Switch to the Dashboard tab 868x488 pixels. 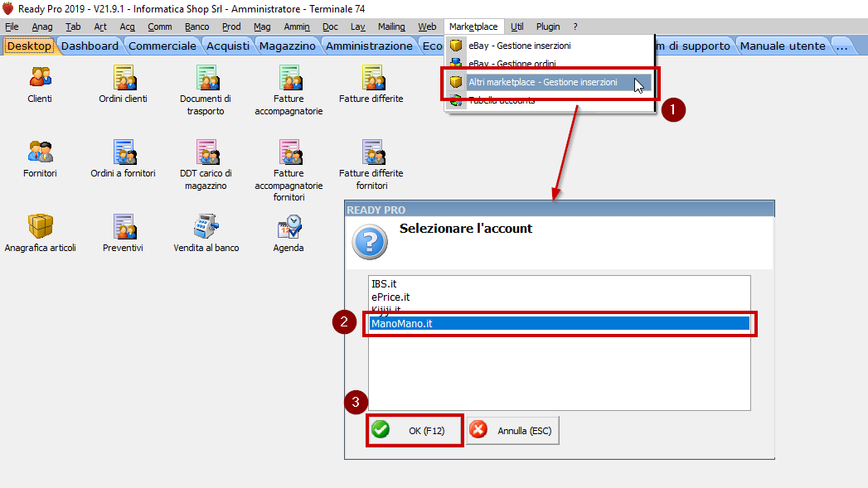pyautogui.click(x=90, y=46)
